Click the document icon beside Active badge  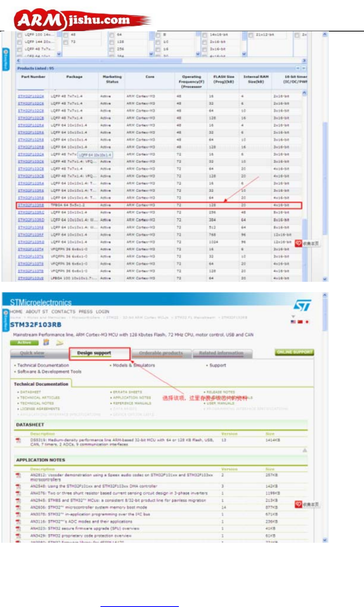[x=46, y=343]
